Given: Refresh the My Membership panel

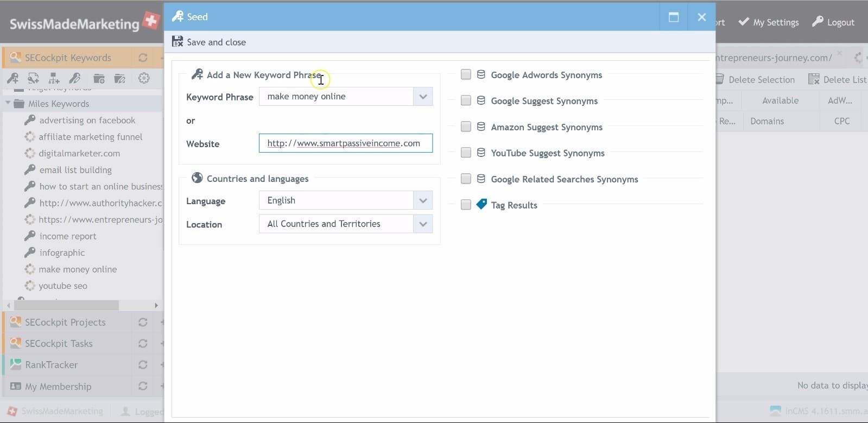Looking at the screenshot, I should coord(143,386).
